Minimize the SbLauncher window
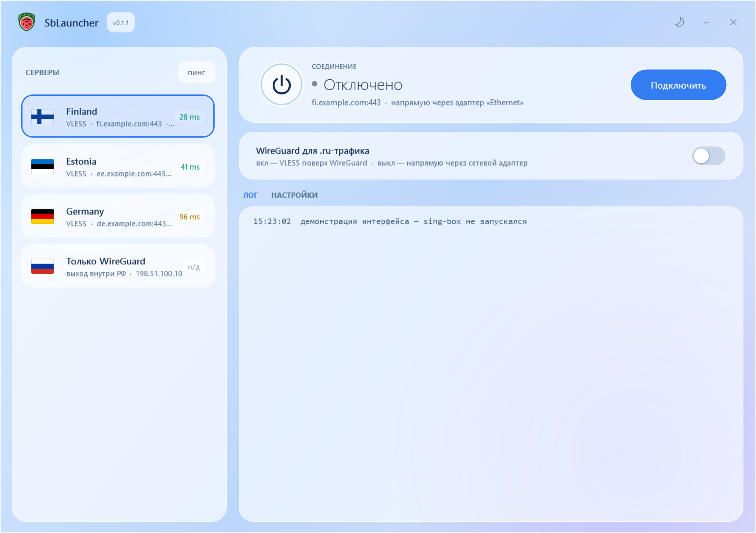 pyautogui.click(x=706, y=22)
